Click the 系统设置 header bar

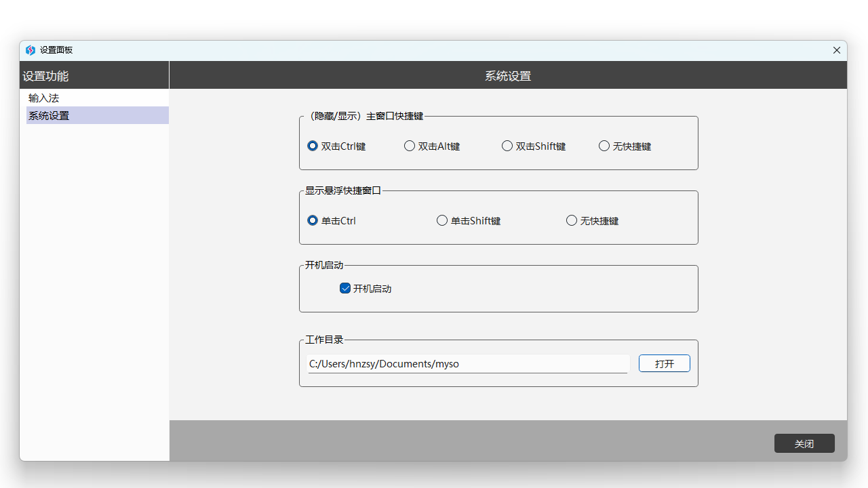508,75
